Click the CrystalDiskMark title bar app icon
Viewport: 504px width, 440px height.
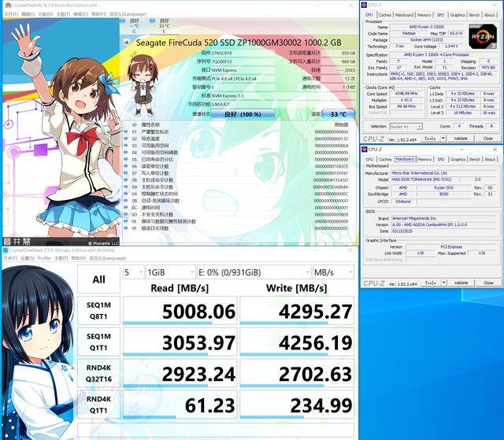tap(6, 250)
